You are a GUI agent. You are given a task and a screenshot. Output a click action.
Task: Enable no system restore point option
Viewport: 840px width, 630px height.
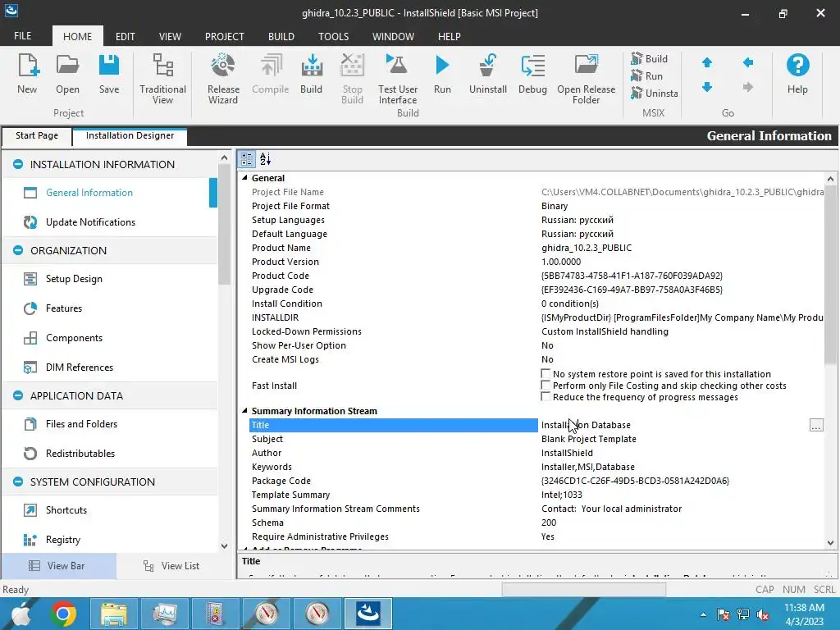coord(546,373)
